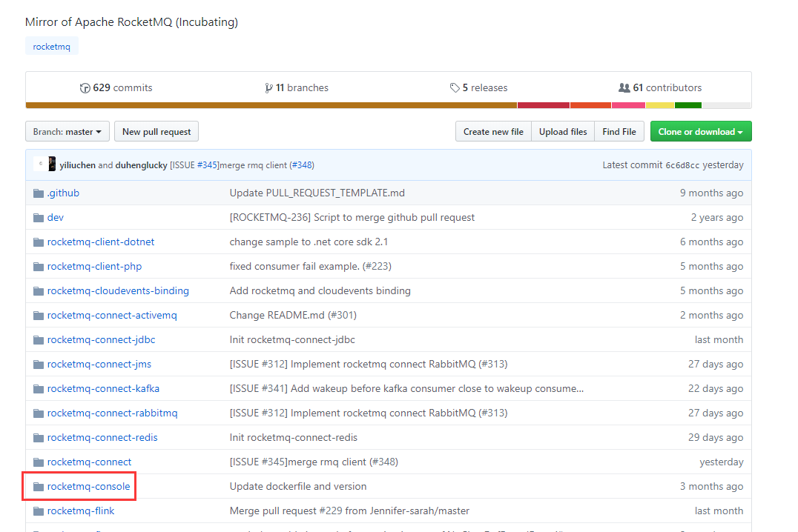Click the rocketmq-console folder icon

click(x=39, y=487)
